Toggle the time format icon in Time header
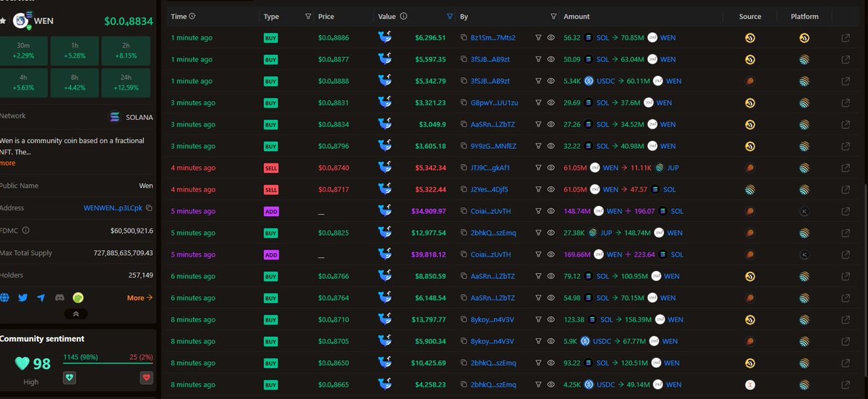This screenshot has height=399, width=868. point(192,16)
